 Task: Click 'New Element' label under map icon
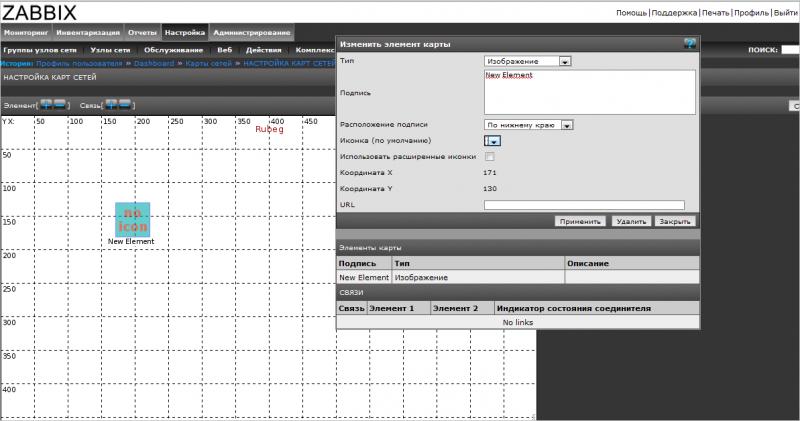[131, 241]
